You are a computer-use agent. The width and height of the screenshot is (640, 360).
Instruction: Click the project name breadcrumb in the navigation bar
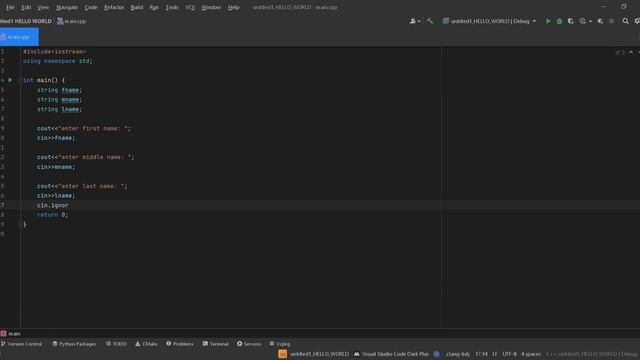point(26,21)
